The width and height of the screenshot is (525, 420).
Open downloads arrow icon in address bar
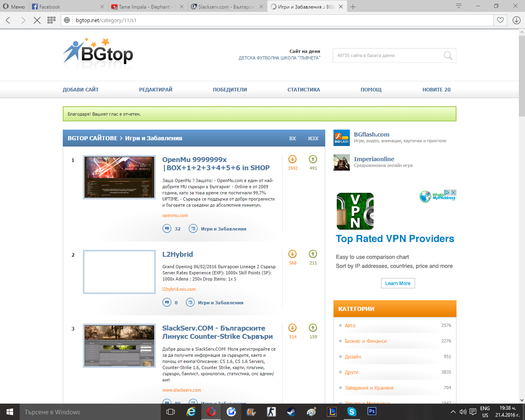pyautogui.click(x=516, y=20)
